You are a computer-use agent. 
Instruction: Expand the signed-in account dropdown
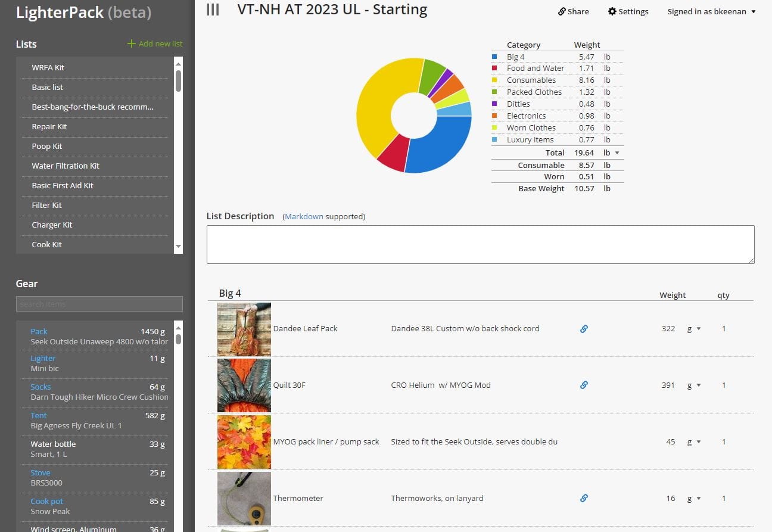coord(711,11)
